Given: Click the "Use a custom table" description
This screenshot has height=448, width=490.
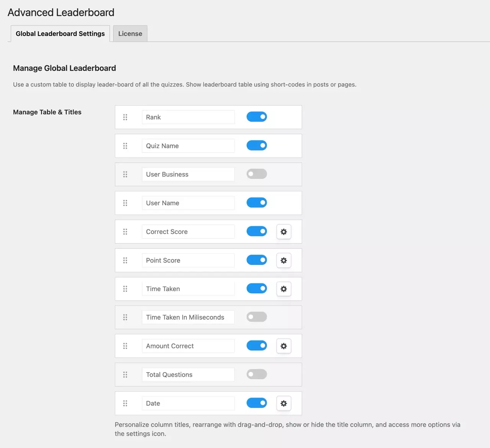Looking at the screenshot, I should (x=185, y=85).
